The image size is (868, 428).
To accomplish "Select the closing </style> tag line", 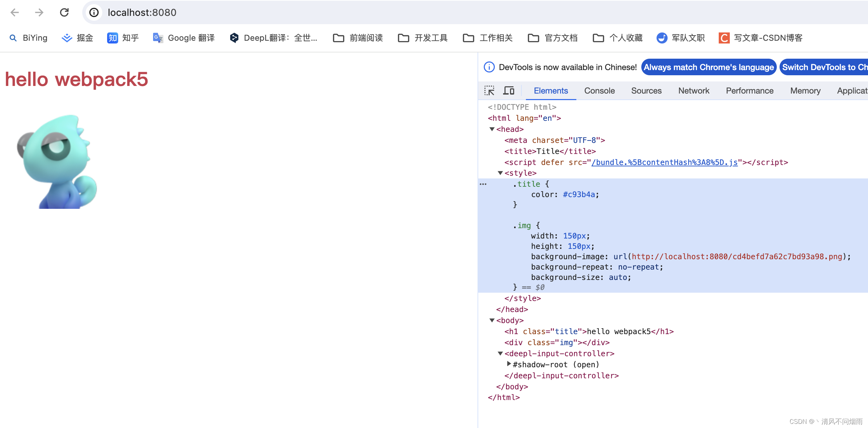I will (522, 298).
